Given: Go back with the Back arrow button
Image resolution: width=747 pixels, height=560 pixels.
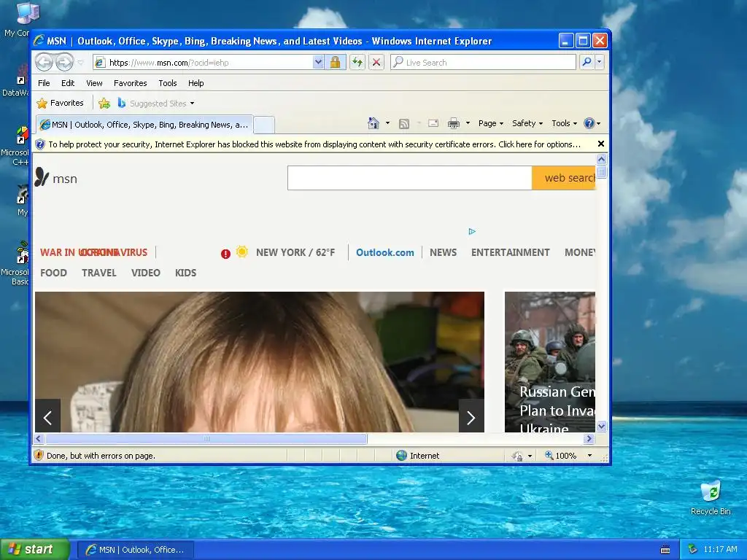Looking at the screenshot, I should [x=44, y=63].
